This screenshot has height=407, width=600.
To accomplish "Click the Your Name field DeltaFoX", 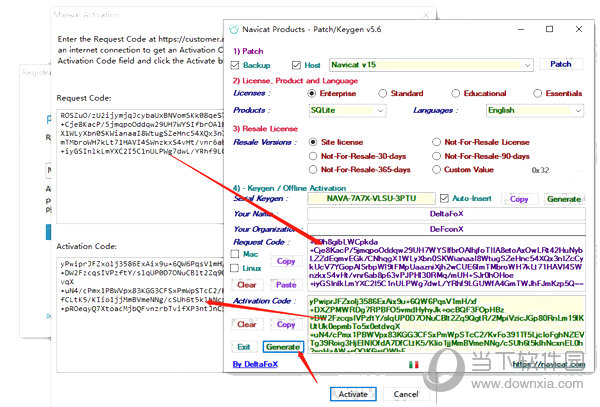I will [x=446, y=214].
